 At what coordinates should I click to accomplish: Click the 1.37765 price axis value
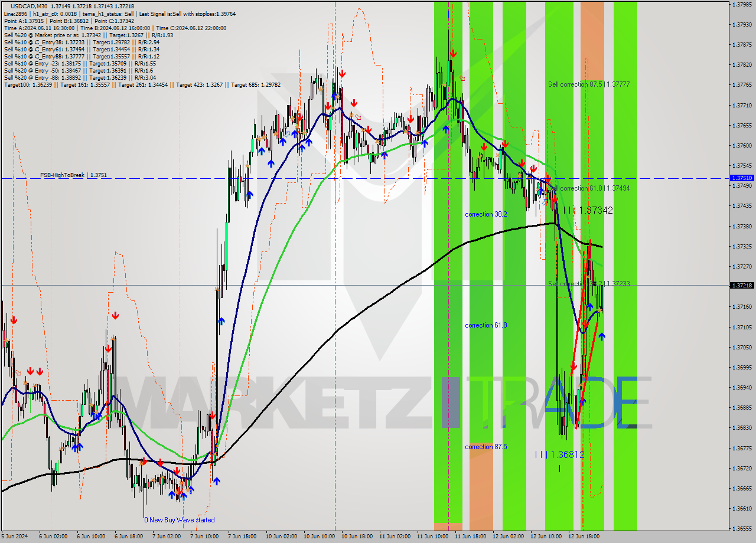click(742, 85)
